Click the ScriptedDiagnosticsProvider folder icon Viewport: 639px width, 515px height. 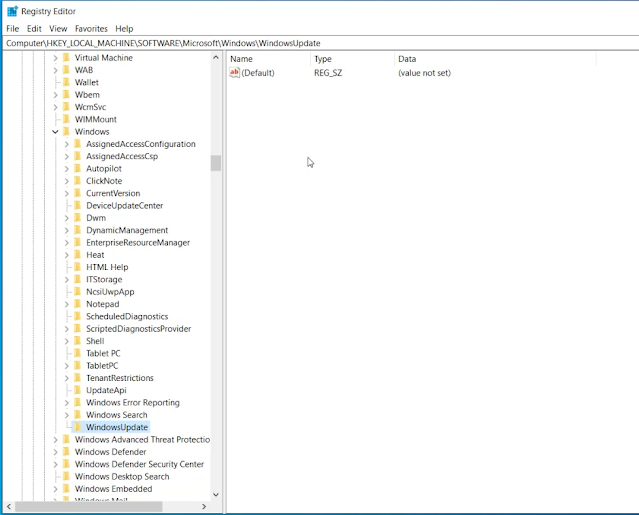[77, 329]
